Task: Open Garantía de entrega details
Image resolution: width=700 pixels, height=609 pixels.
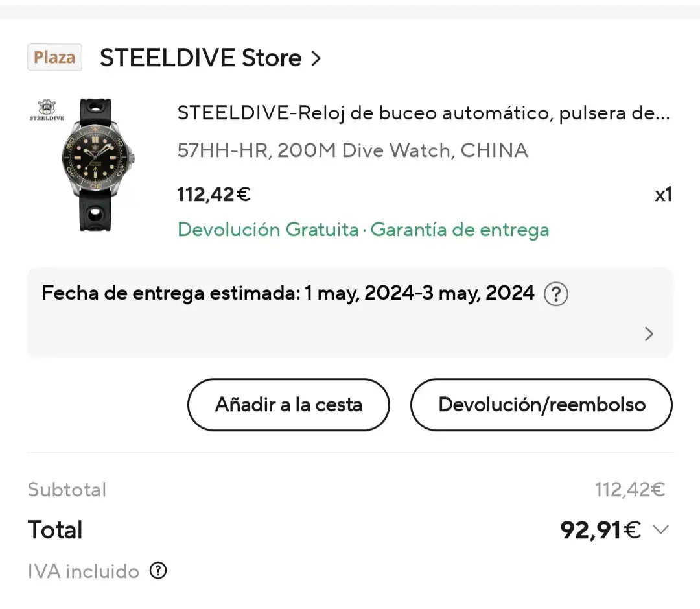Action: click(460, 230)
